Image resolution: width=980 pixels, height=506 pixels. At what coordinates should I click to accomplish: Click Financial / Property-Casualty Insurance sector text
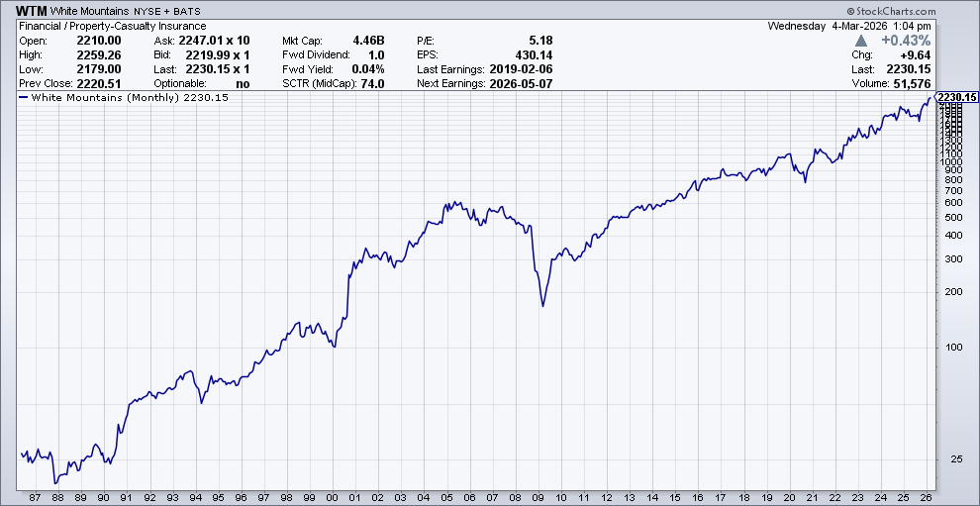click(x=113, y=27)
